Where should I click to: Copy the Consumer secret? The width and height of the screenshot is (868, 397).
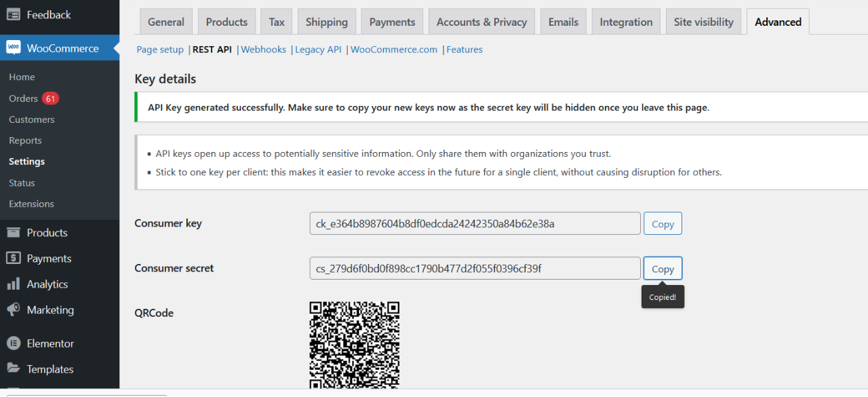(663, 269)
